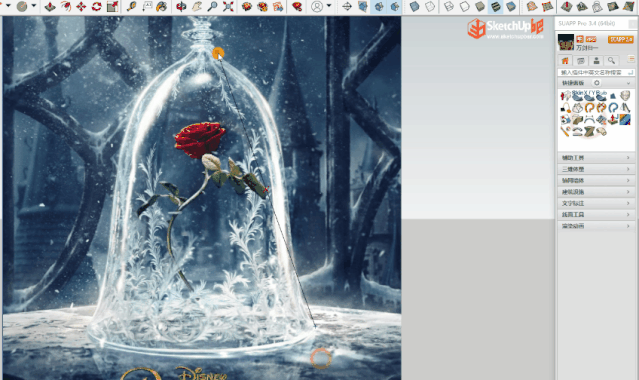Select the Tape Measure tool
639x380 pixels.
pyautogui.click(x=131, y=7)
